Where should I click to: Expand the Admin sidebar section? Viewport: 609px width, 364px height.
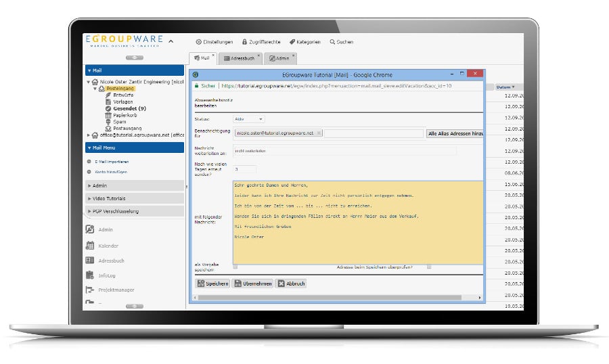135,185
